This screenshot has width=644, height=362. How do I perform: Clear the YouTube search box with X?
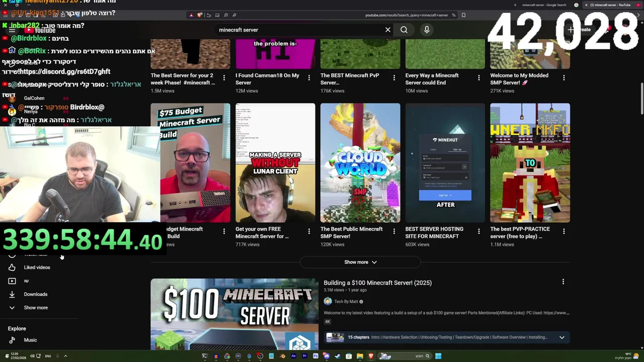pos(388,30)
